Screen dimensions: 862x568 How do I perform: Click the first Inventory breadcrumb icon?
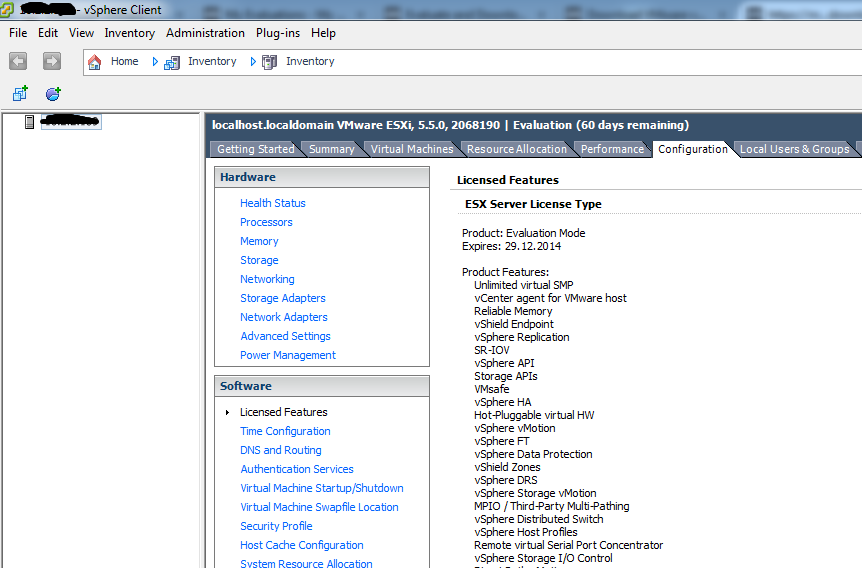[172, 62]
